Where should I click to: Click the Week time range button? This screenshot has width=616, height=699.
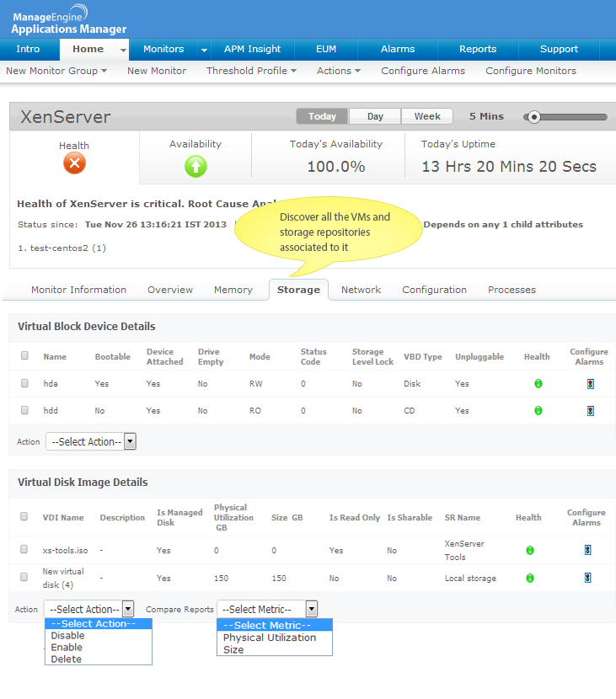tap(427, 116)
